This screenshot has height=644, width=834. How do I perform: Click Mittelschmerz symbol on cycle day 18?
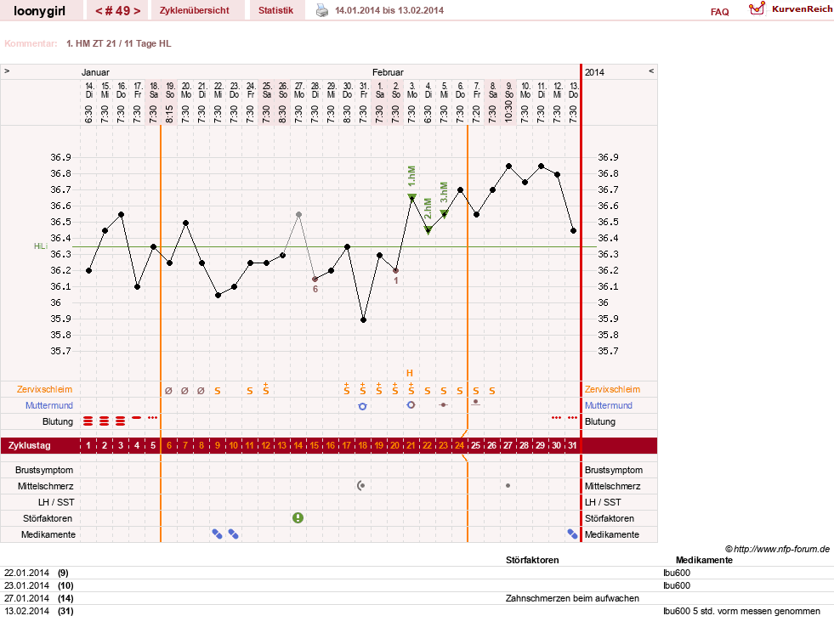point(361,485)
